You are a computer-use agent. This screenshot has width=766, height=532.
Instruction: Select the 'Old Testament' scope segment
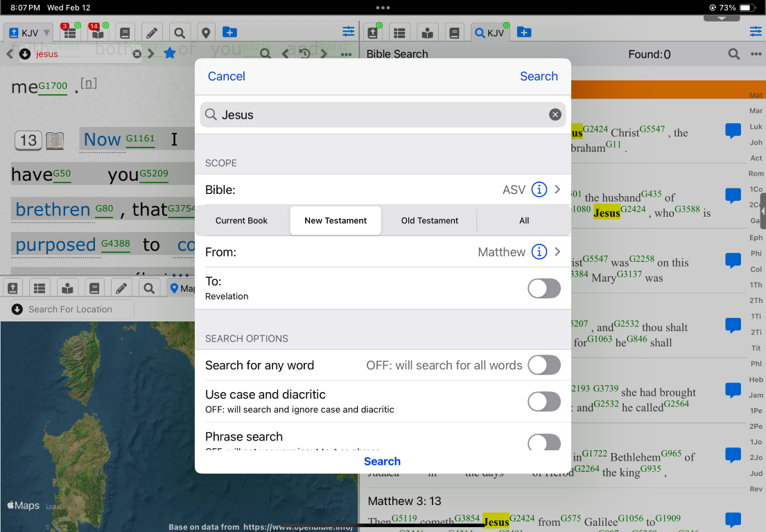(429, 220)
